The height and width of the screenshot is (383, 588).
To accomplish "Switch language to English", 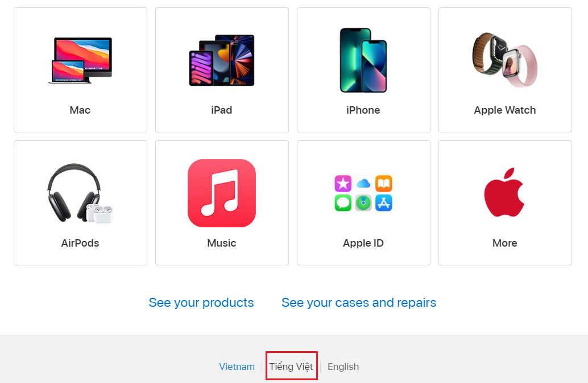I will (343, 367).
